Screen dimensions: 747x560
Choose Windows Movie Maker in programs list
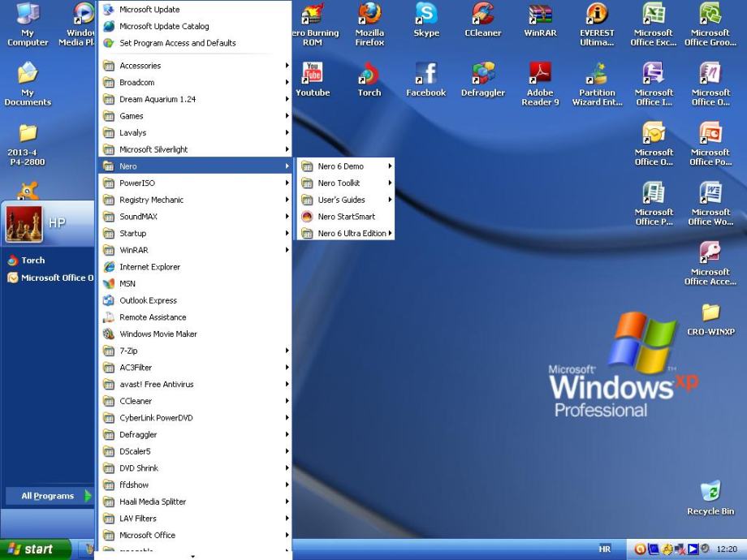(158, 334)
